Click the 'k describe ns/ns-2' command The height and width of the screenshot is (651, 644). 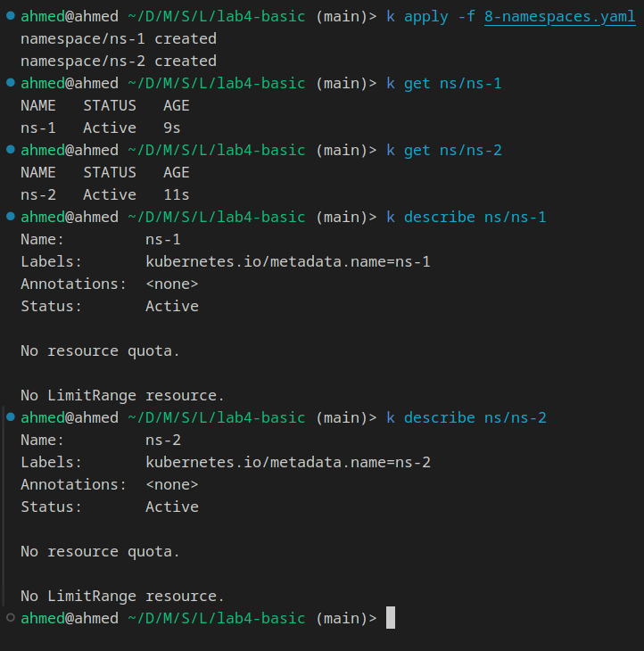point(466,417)
